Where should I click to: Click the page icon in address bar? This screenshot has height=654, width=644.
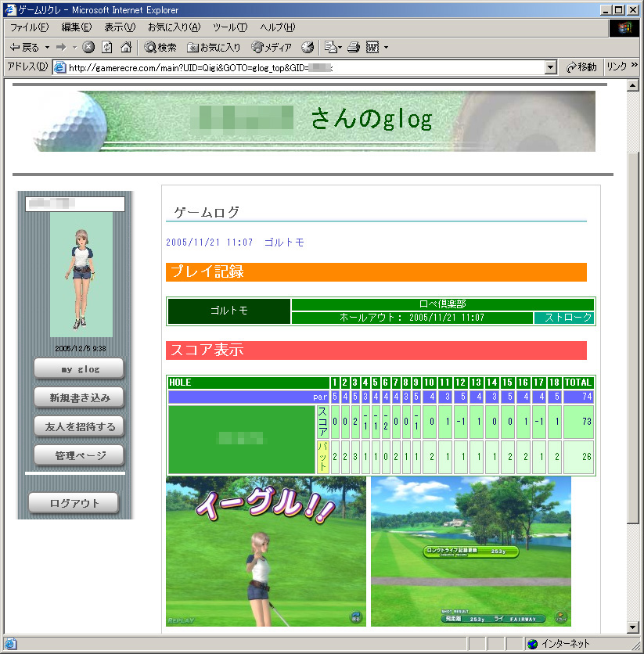click(60, 67)
